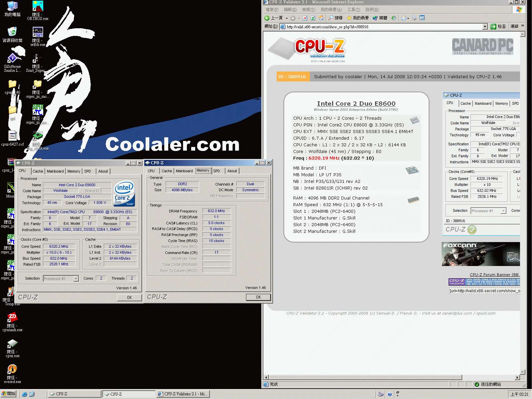This screenshot has width=532, height=399.
Task: Click the forum banner BBCode url text field
Action: (484, 291)
